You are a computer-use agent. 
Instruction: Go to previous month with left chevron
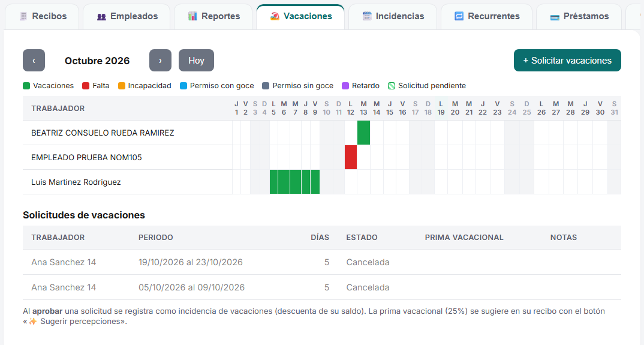pos(34,61)
